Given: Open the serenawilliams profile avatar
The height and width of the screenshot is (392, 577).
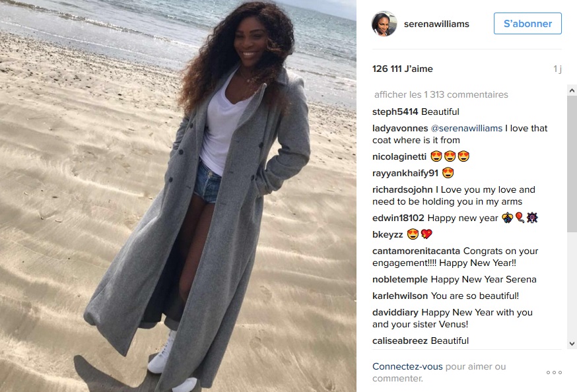Looking at the screenshot, I should (x=384, y=24).
